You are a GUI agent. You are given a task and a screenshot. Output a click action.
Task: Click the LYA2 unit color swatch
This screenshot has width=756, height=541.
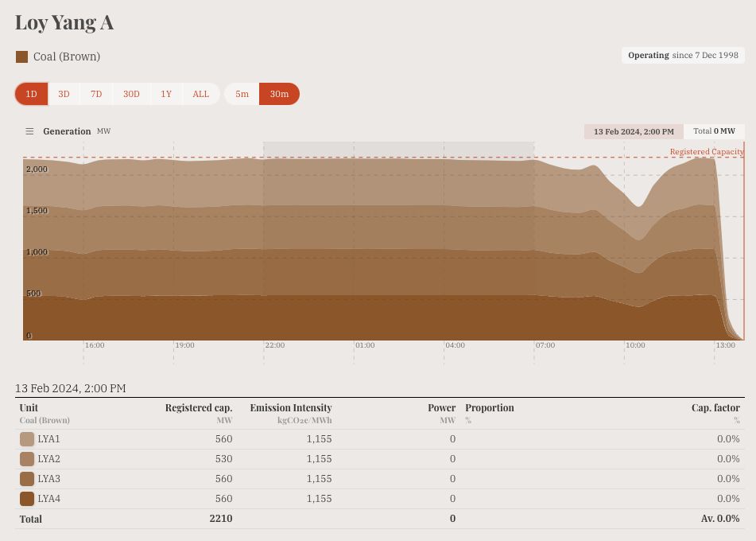[x=27, y=459]
